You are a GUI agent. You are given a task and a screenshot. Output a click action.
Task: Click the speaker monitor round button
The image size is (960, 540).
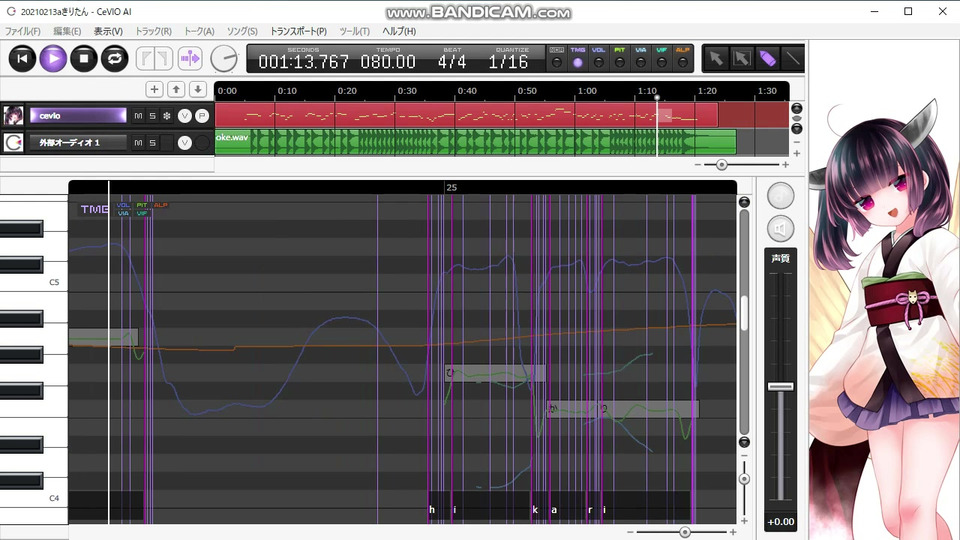coord(781,229)
